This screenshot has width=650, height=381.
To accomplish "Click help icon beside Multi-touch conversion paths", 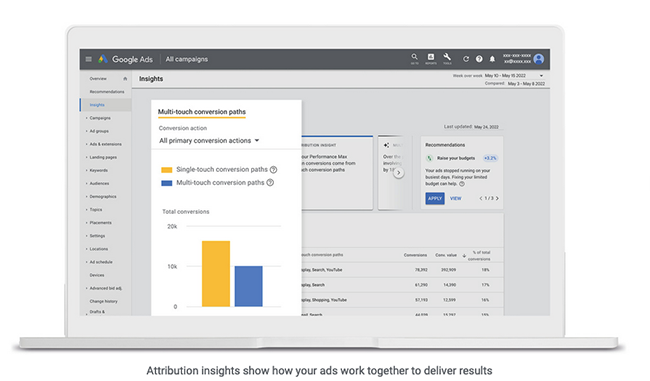I will click(x=270, y=182).
